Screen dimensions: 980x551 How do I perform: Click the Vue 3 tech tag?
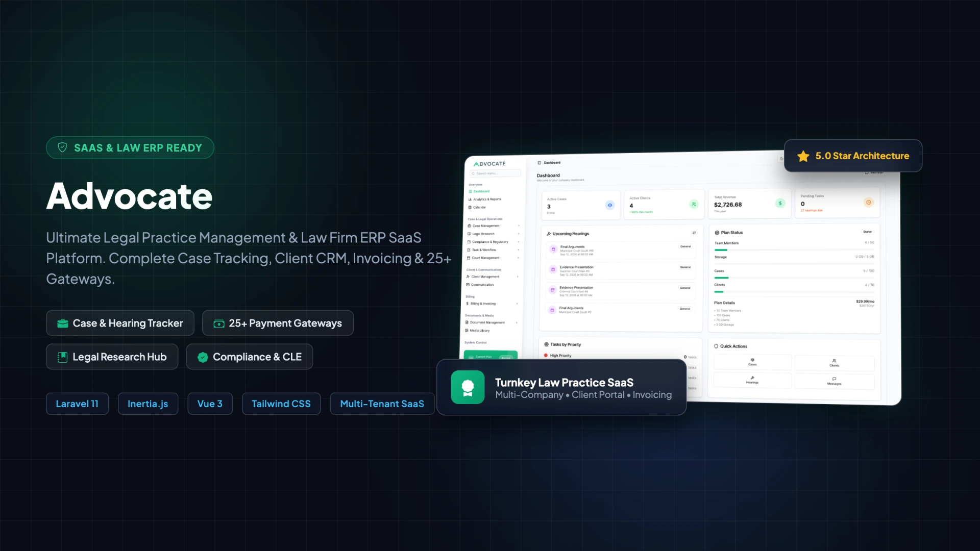[210, 404]
